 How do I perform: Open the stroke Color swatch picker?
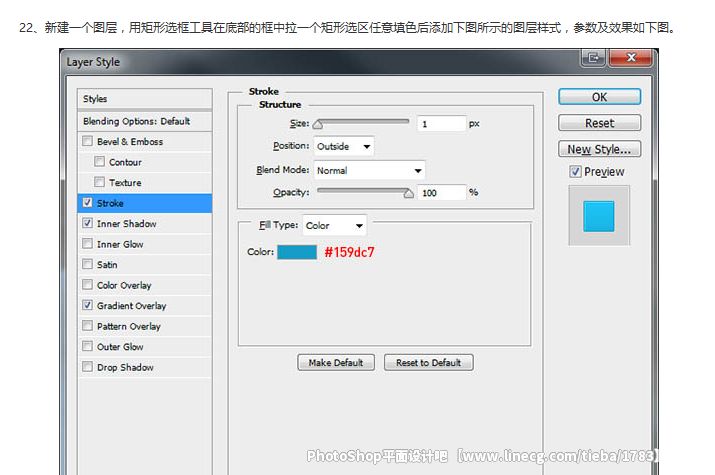tap(297, 252)
